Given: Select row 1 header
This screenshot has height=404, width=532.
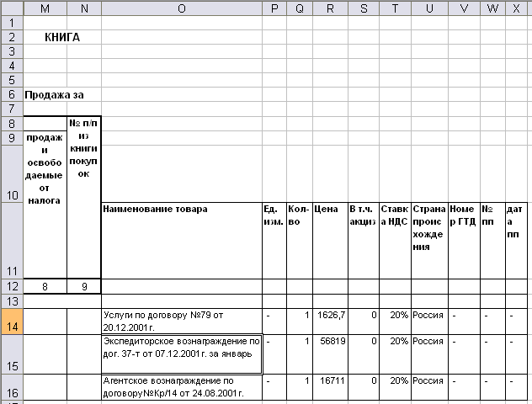Looking at the screenshot, I should [12, 23].
